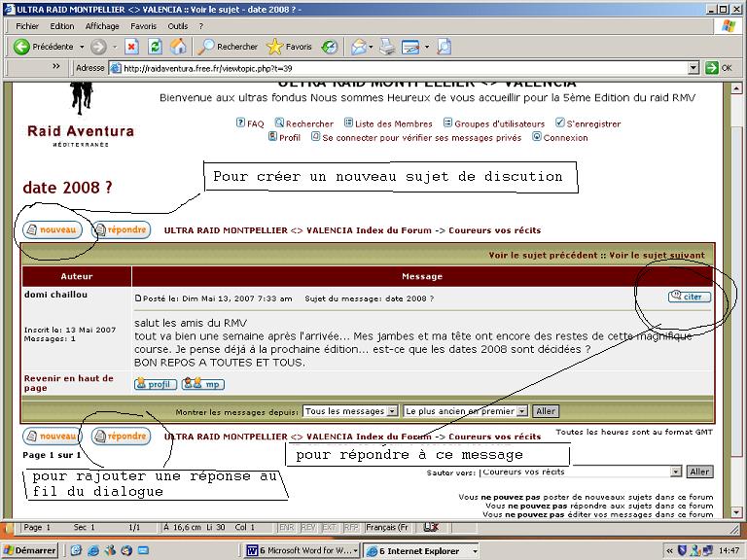Open Sauter vers forum dropdown

click(581, 472)
